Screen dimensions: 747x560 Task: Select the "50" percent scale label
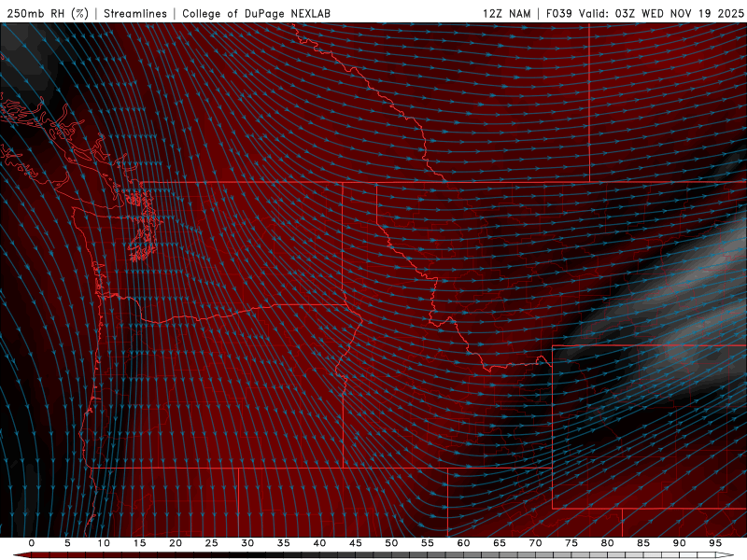391,543
